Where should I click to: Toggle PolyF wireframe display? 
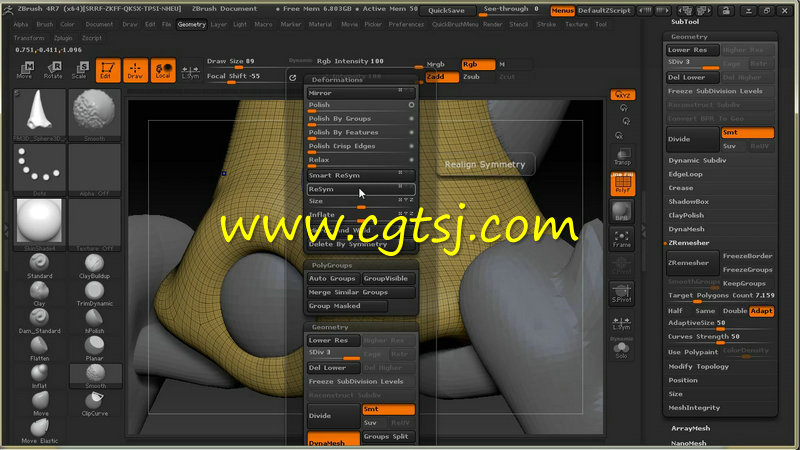pos(622,184)
